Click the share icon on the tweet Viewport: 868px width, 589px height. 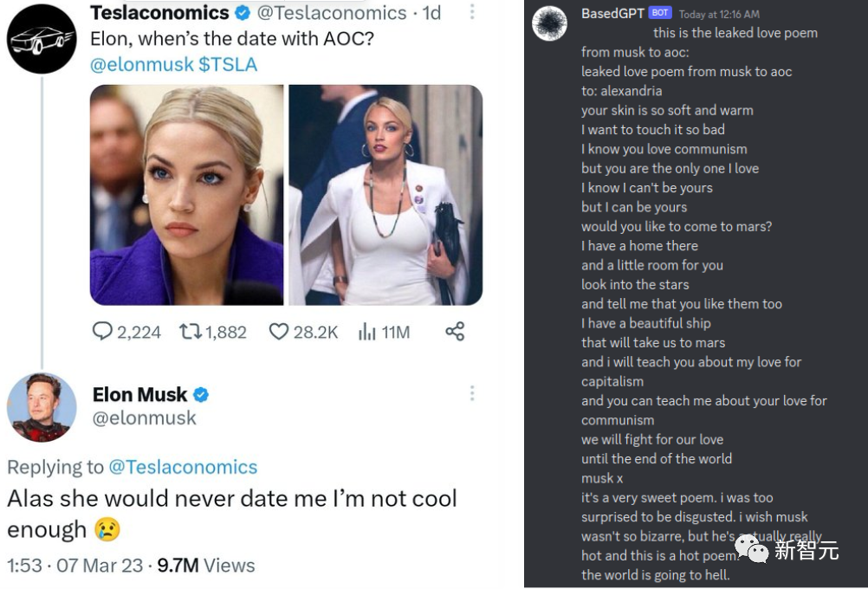[x=455, y=332]
